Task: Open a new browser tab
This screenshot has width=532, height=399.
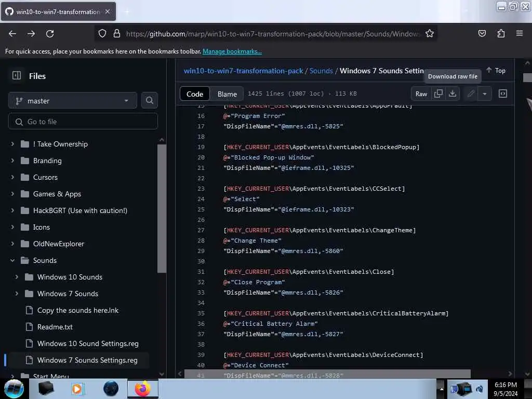Action: click(x=127, y=11)
